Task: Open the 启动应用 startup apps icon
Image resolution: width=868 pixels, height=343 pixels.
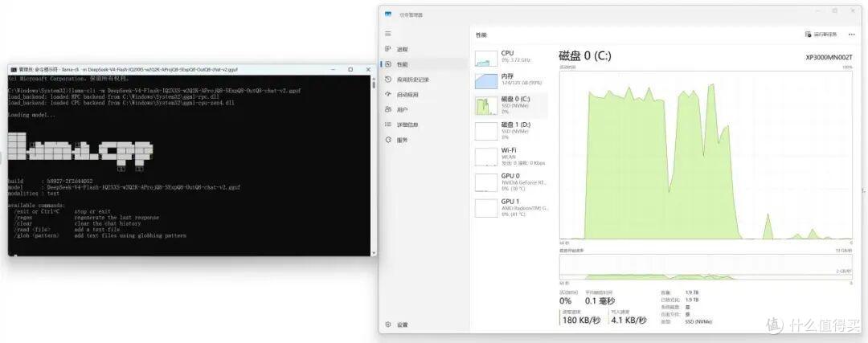Action: pyautogui.click(x=388, y=94)
